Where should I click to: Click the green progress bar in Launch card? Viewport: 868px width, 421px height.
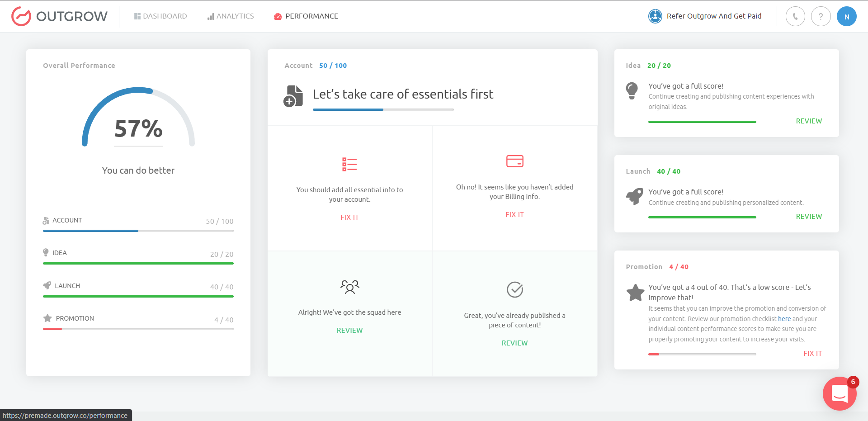point(702,217)
